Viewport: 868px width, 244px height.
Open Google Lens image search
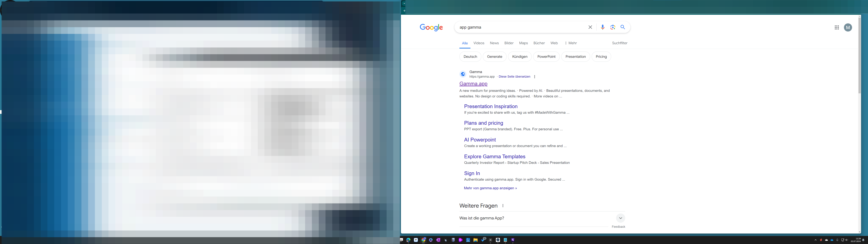(x=613, y=27)
